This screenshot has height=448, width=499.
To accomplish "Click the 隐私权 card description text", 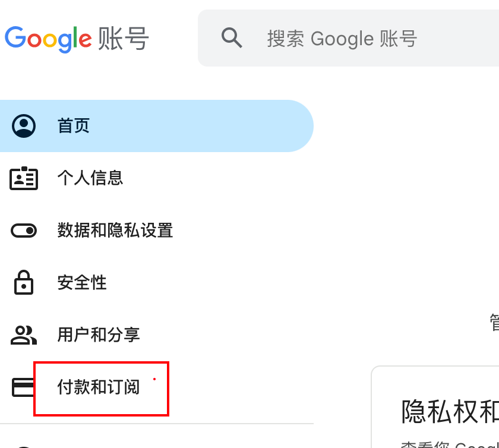I will pyautogui.click(x=450, y=444).
